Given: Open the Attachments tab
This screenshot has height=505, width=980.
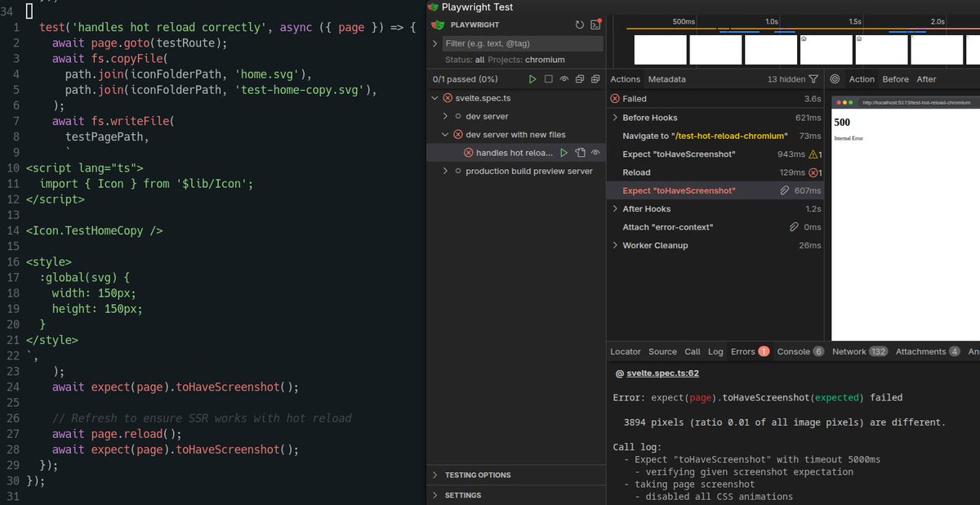Looking at the screenshot, I should (x=928, y=351).
